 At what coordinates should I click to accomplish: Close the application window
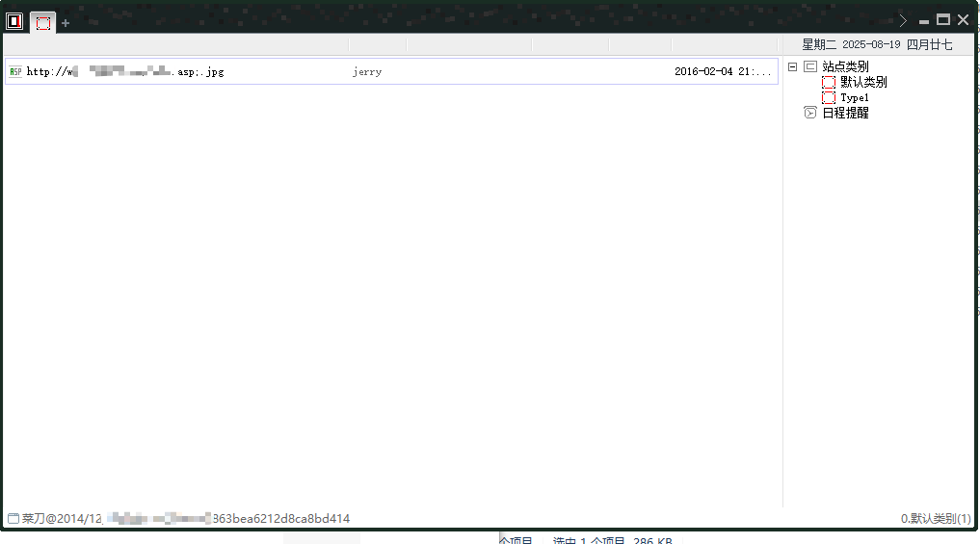pyautogui.click(x=963, y=20)
